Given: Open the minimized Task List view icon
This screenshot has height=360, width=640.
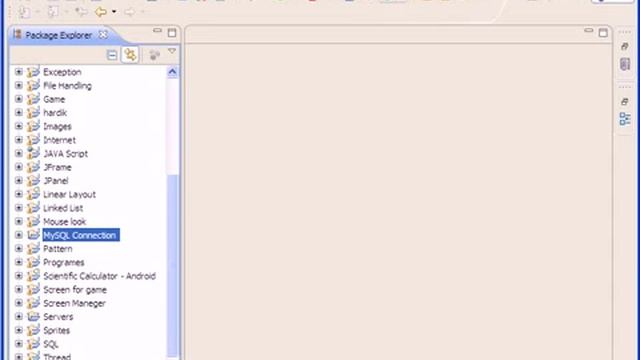Looking at the screenshot, I should coord(625,64).
